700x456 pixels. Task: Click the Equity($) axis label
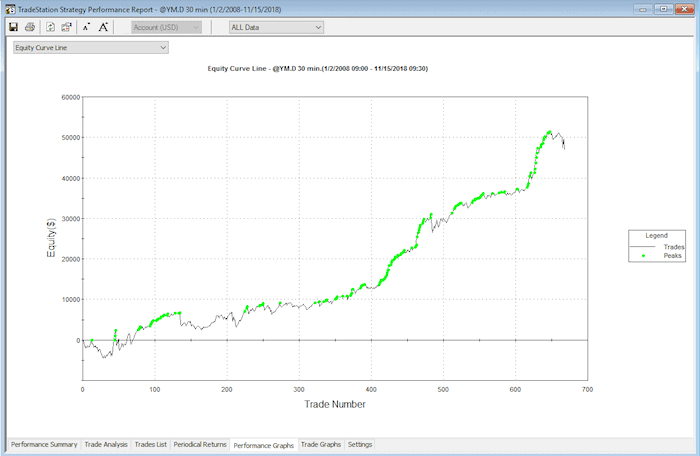(x=51, y=238)
